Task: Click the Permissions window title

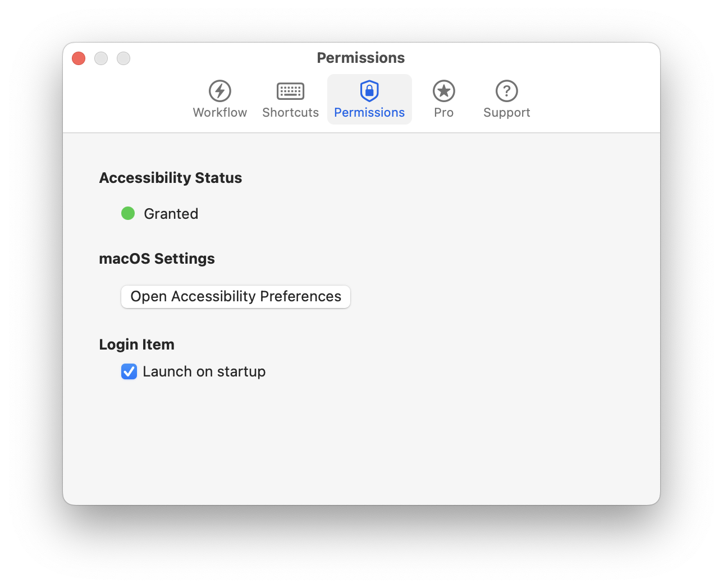Action: pos(360,58)
